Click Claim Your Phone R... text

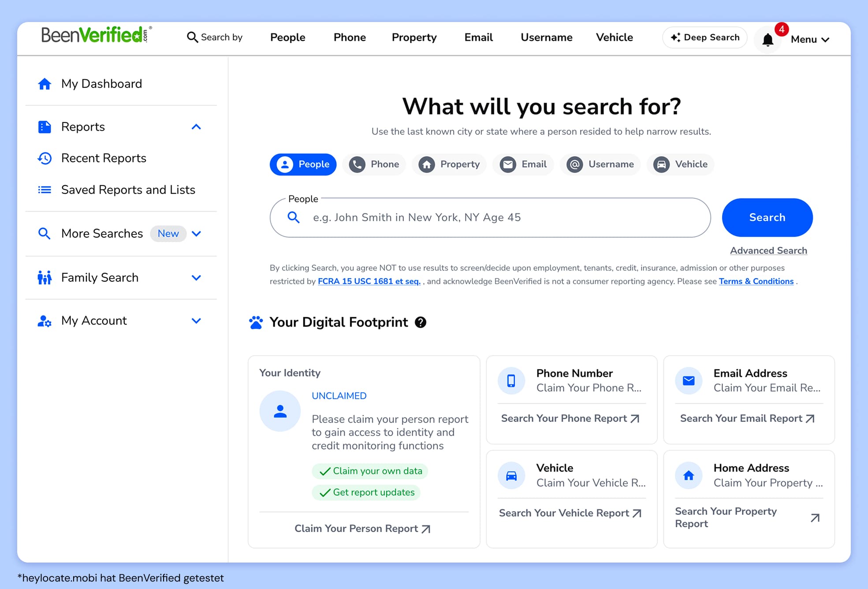(x=589, y=388)
